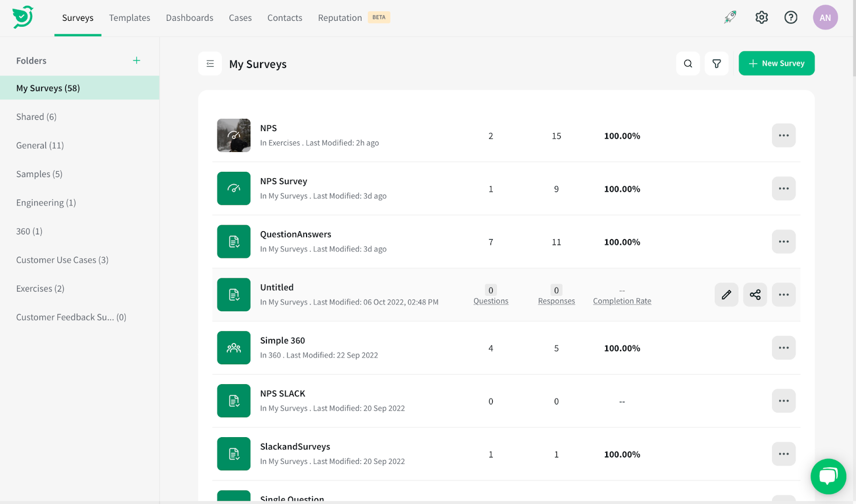Open more options for NPS SLACK row
This screenshot has height=504, width=856.
click(784, 401)
